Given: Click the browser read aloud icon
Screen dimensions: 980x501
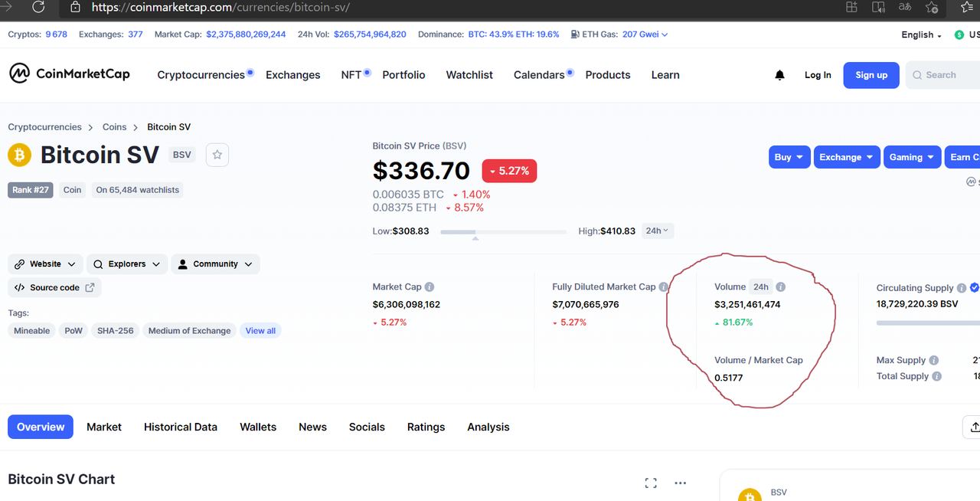Looking at the screenshot, I should click(x=878, y=8).
